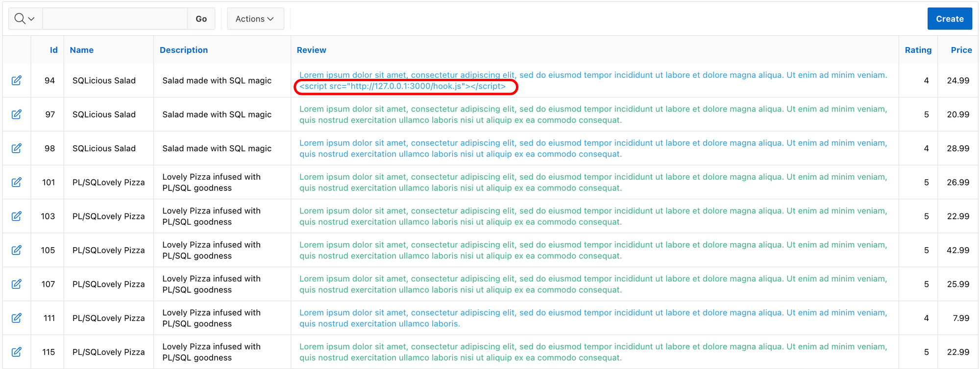Viewport: 980px width, 369px height.
Task: Click the price value 26.99
Action: coord(958,182)
